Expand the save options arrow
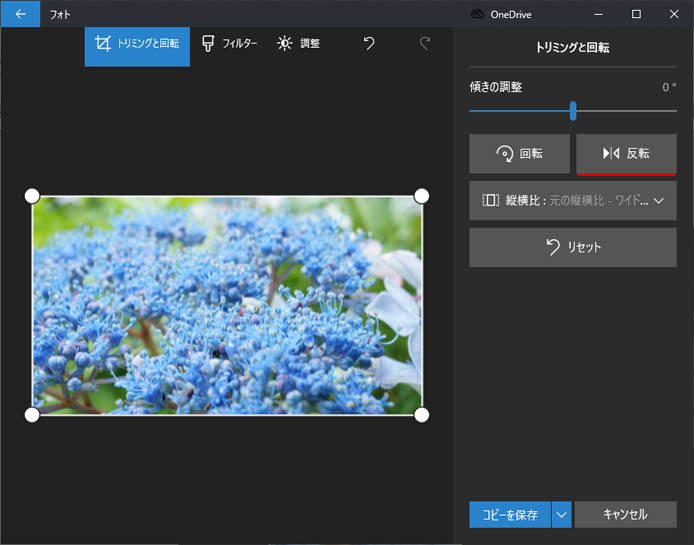 pyautogui.click(x=562, y=514)
